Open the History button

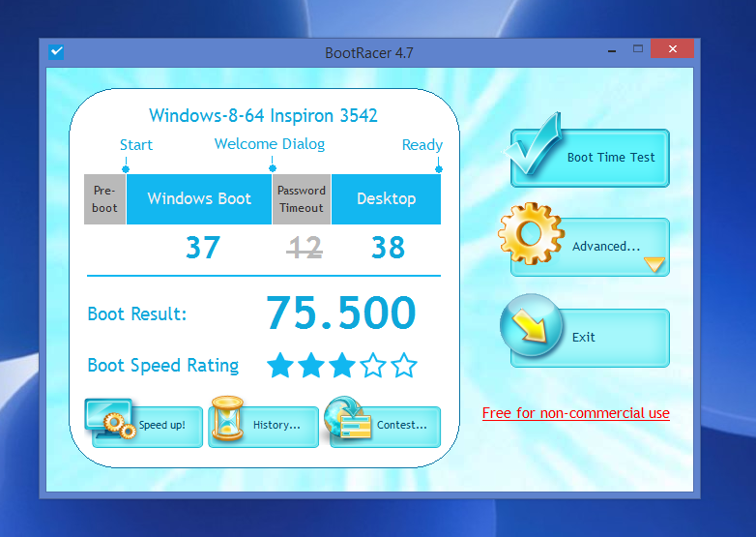263,427
